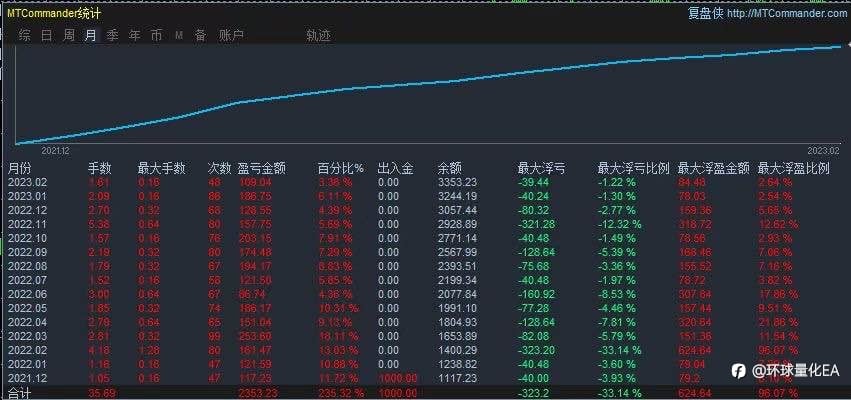Open the 日 daily statistics tab
Image resolution: width=851 pixels, height=400 pixels.
(47, 36)
